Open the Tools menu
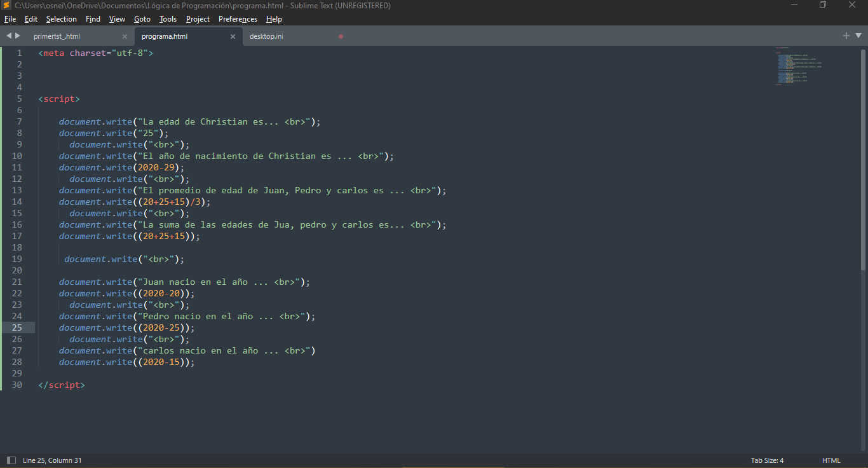 tap(168, 19)
